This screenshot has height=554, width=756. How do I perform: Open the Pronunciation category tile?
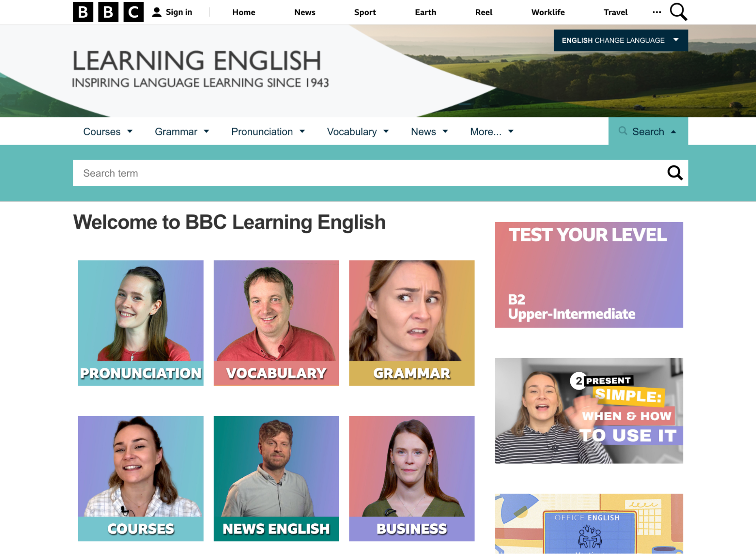(141, 323)
